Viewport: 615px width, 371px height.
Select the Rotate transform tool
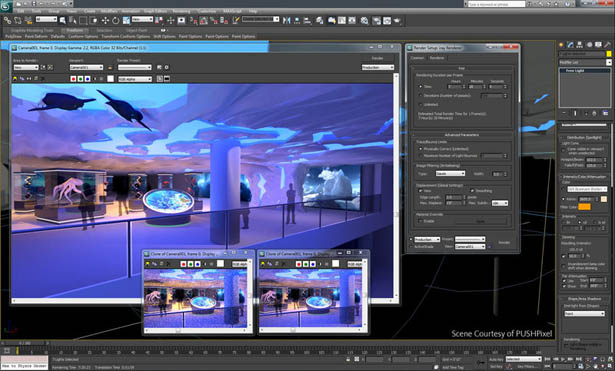(x=116, y=20)
